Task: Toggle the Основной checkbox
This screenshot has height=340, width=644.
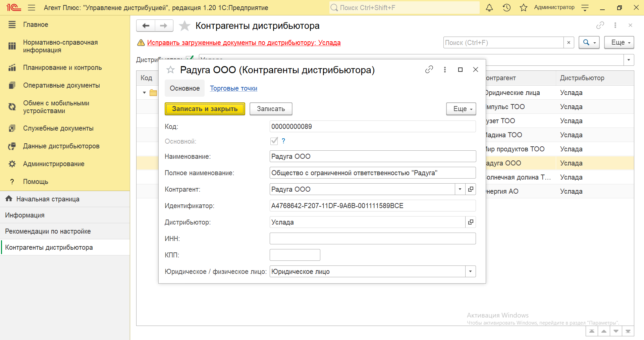Action: pyautogui.click(x=274, y=141)
